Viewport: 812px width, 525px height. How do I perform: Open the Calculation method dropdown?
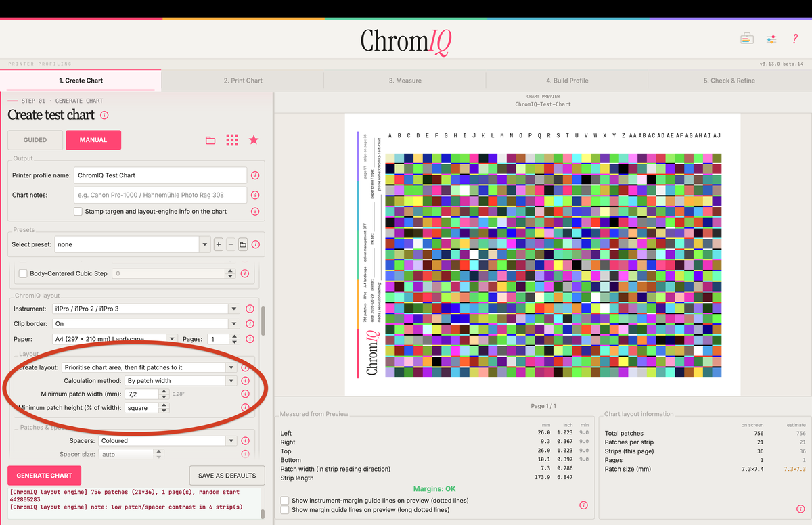(x=180, y=381)
